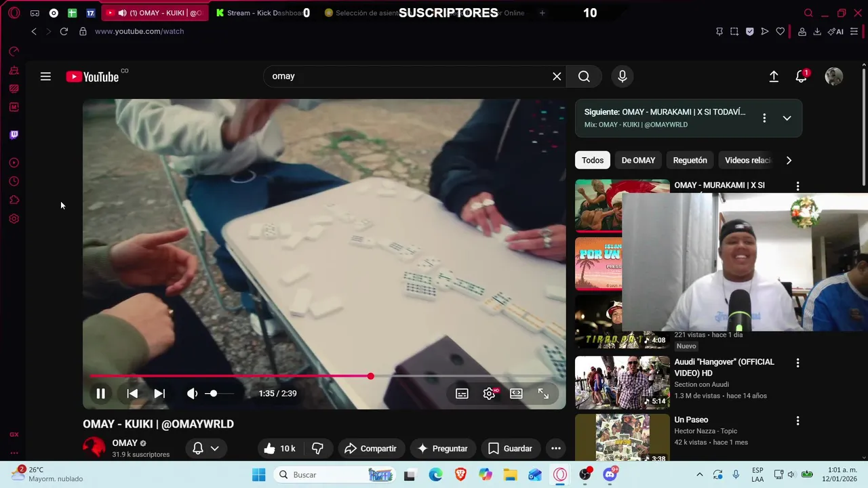Viewport: 868px width, 488px height.
Task: Open the player settings gear
Action: point(489,394)
